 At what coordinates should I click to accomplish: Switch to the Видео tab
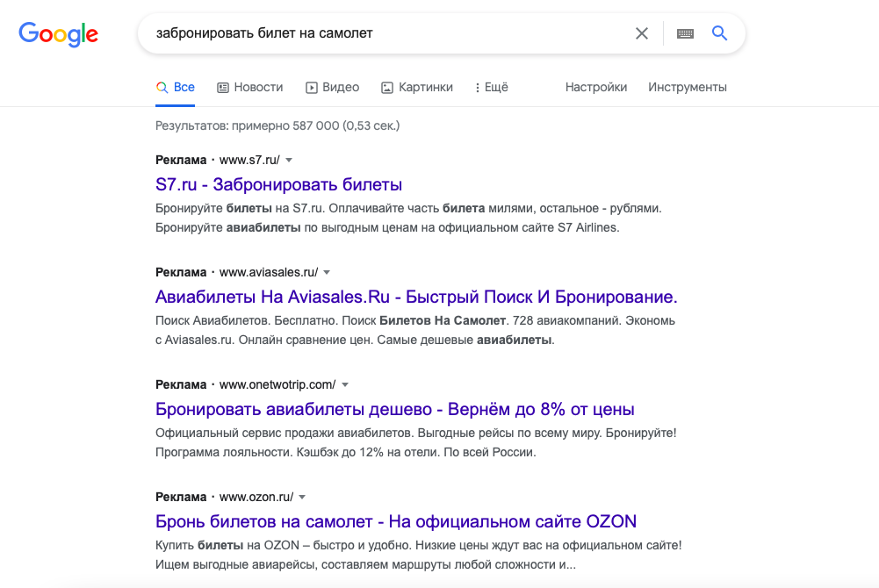tap(332, 87)
